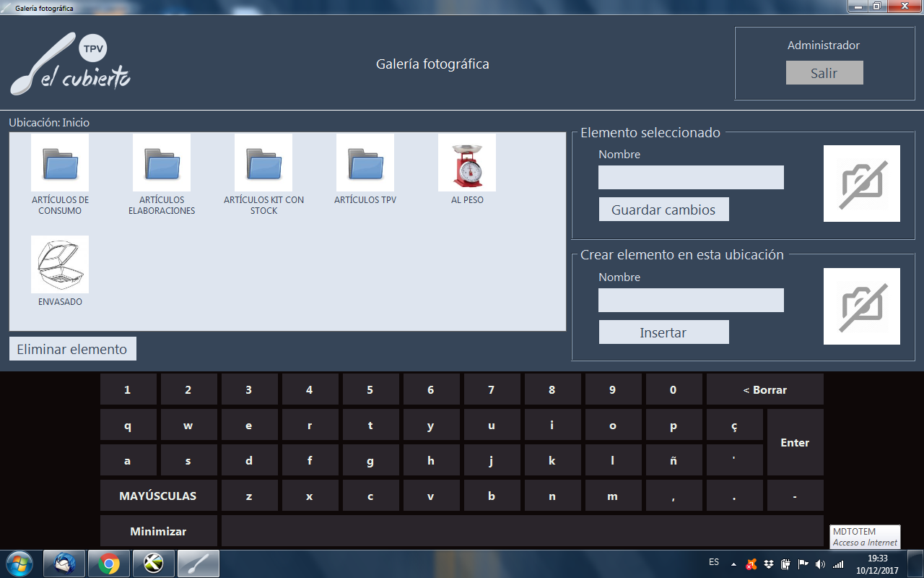The height and width of the screenshot is (578, 924).
Task: Click Guardar cambios button
Action: (x=663, y=210)
